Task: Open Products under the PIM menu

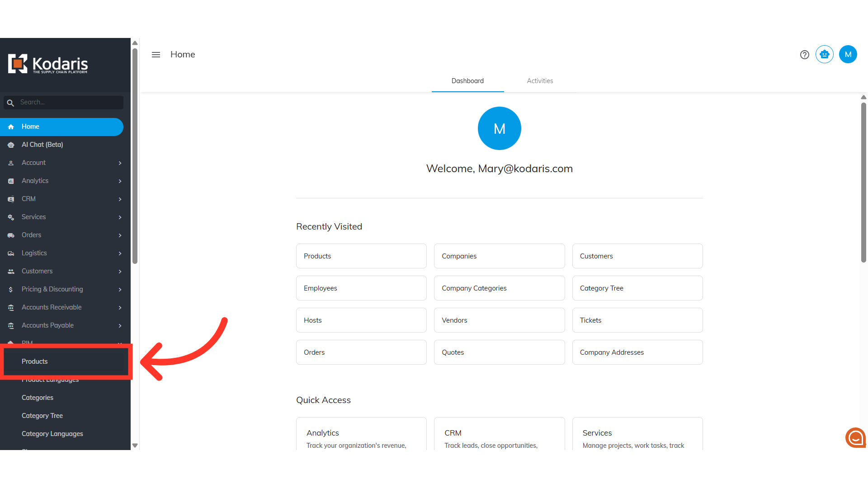Action: tap(35, 361)
